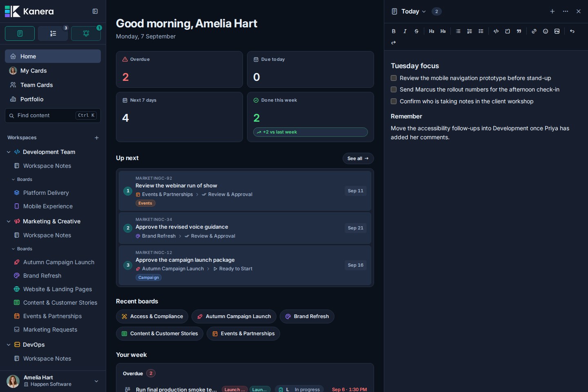Image resolution: width=588 pixels, height=392 pixels.
Task: Open the notifications bell in sidebar
Action: (86, 33)
